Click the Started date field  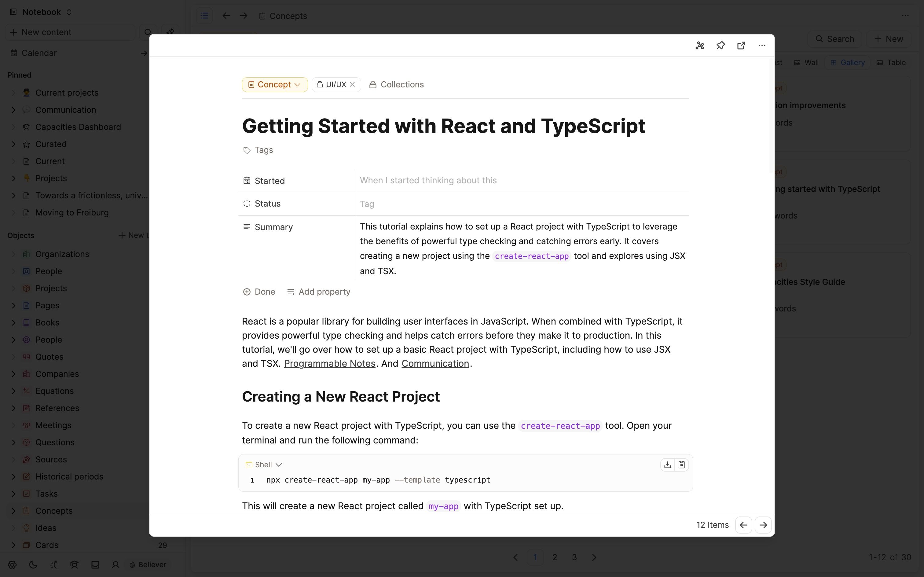tap(428, 180)
